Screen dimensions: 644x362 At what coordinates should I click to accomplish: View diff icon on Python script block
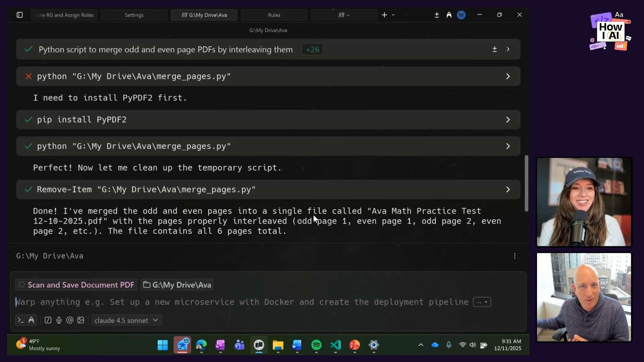click(494, 49)
